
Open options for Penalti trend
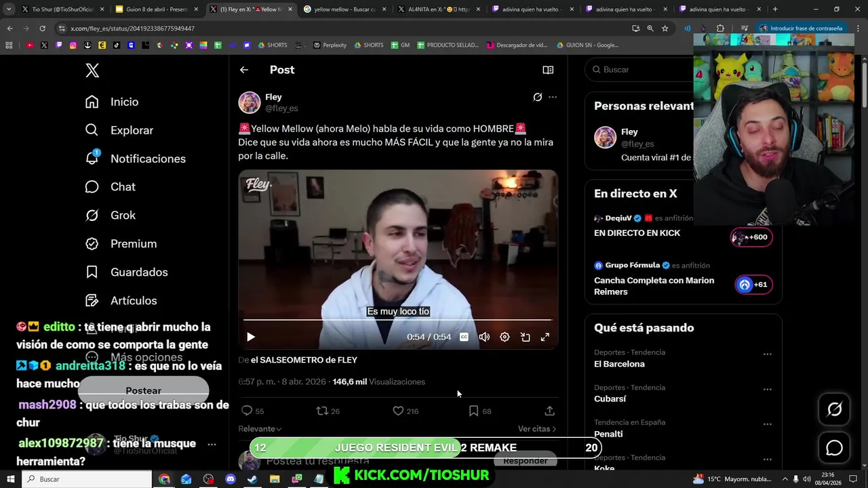coord(767,424)
